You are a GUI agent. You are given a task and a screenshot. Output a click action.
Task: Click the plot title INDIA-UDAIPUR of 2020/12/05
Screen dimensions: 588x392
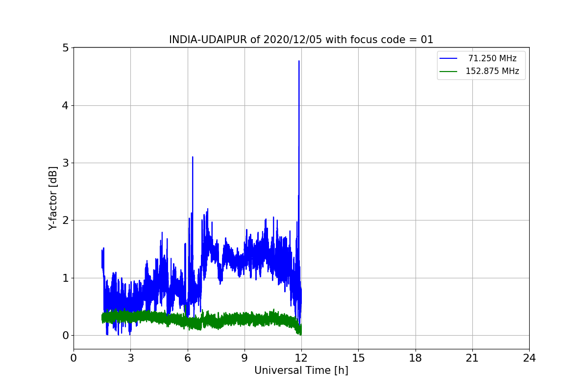pos(301,40)
